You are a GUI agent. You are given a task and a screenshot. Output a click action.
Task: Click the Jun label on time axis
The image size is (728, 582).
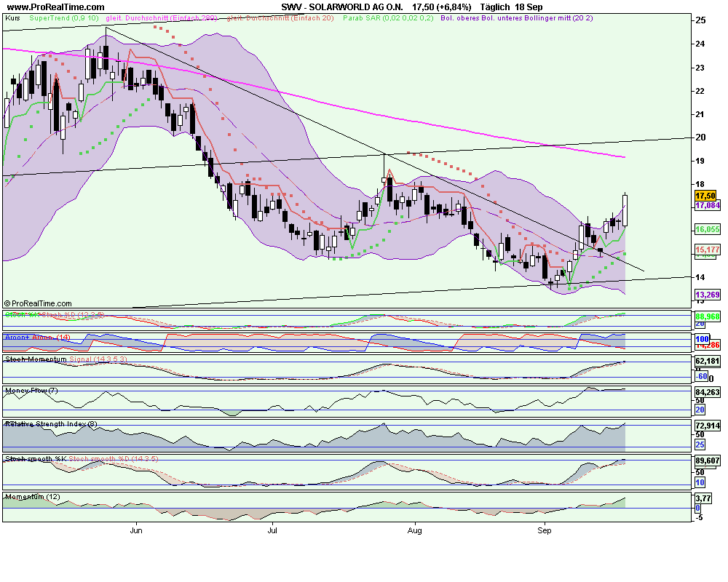point(136,530)
